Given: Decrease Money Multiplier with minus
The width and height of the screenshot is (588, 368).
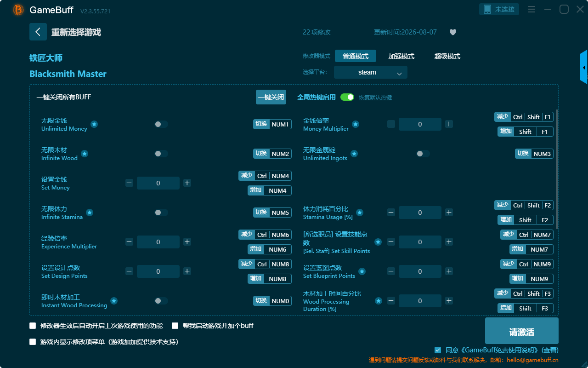Looking at the screenshot, I should (x=391, y=124).
